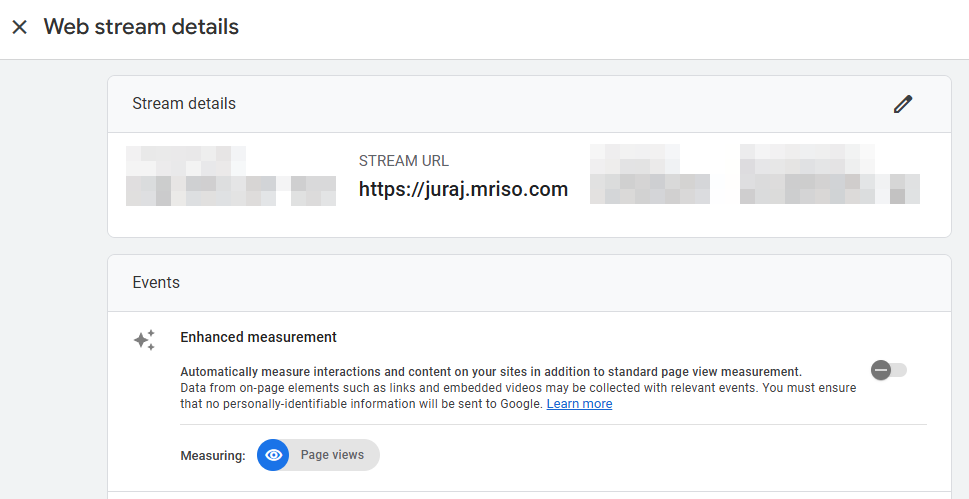Click the pencil icon to edit stream details
The image size is (969, 499).
tap(903, 104)
